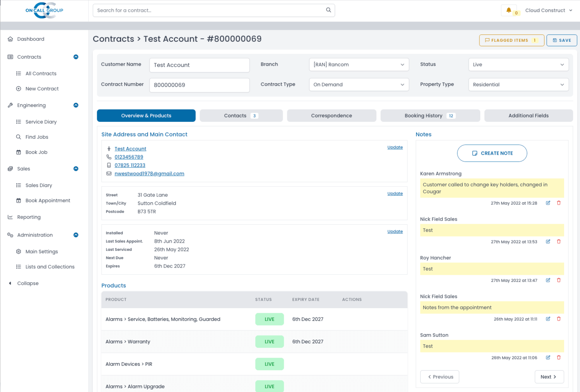Open the Additional Fields tab

tap(529, 116)
